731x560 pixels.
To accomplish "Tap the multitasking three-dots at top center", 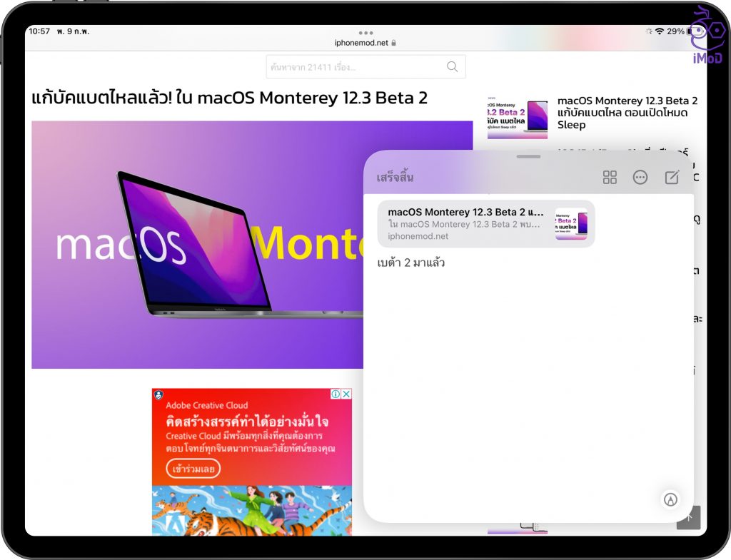I will click(366, 33).
